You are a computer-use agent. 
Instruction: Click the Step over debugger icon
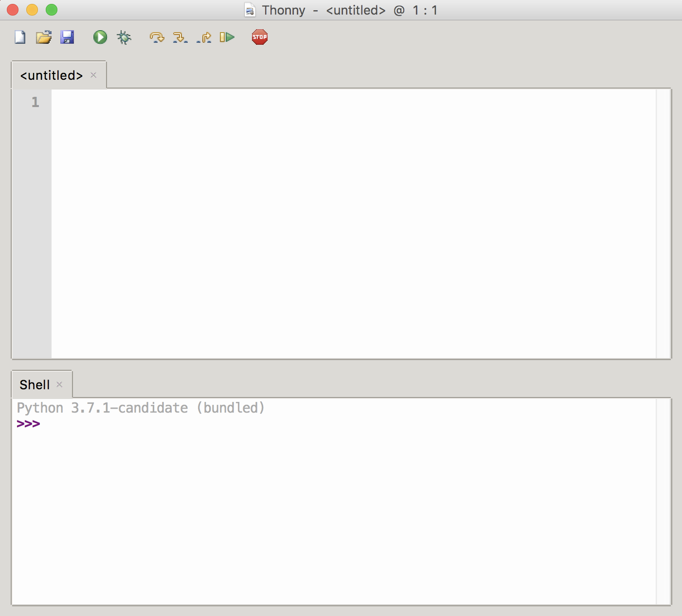157,37
